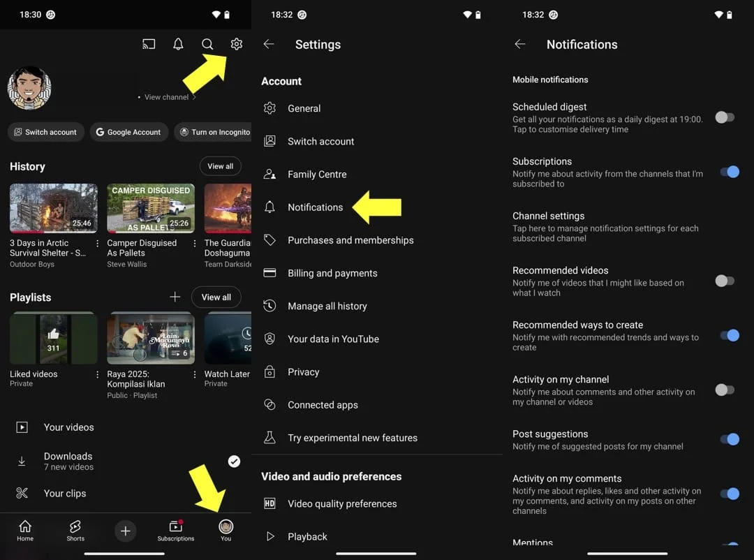Screen dimensions: 754x560
Task: Open Channel settings for notifications
Action: coord(628,227)
